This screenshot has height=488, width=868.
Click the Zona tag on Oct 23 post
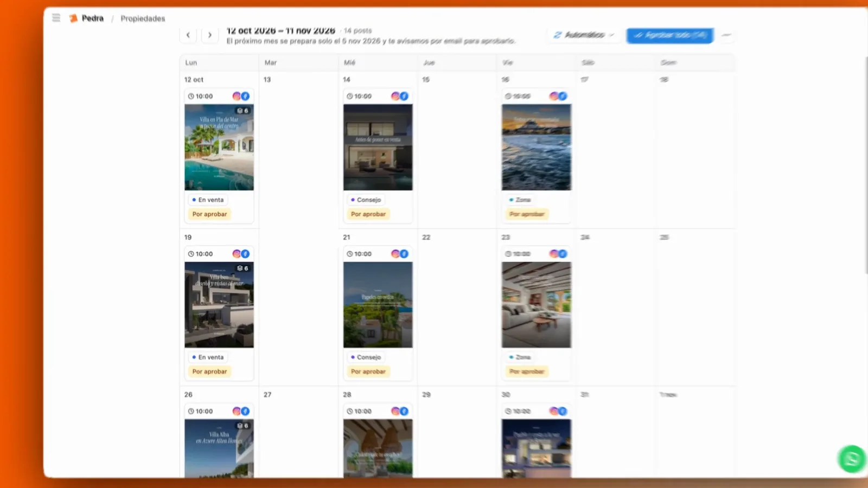[x=520, y=357]
